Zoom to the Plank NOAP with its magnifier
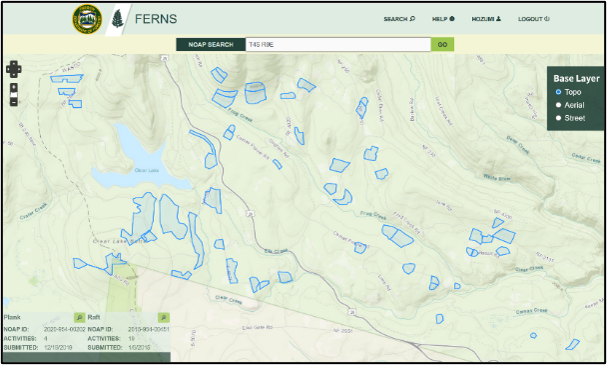The width and height of the screenshot is (607, 365). pyautogui.click(x=79, y=318)
